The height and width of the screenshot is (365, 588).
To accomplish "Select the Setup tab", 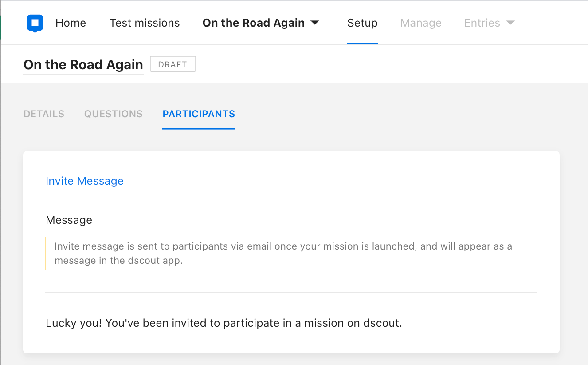I will tap(362, 23).
